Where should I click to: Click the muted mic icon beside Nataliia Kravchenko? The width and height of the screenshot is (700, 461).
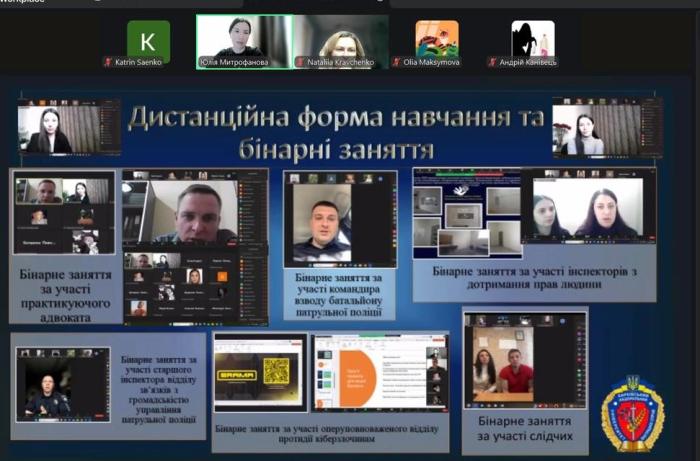pos(301,62)
